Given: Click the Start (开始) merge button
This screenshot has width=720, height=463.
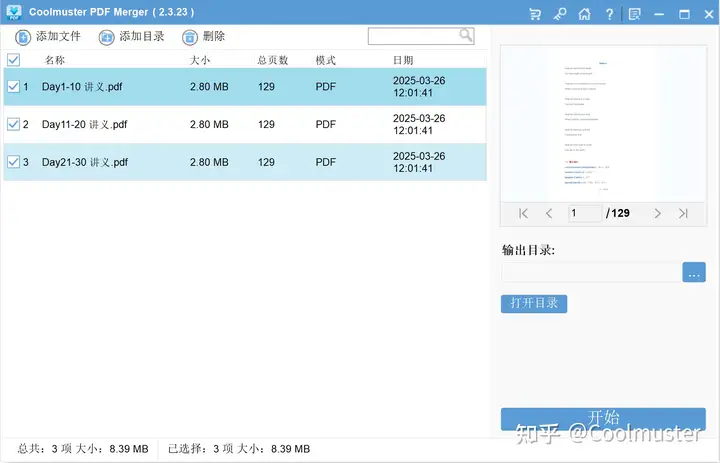Looking at the screenshot, I should pos(603,419).
